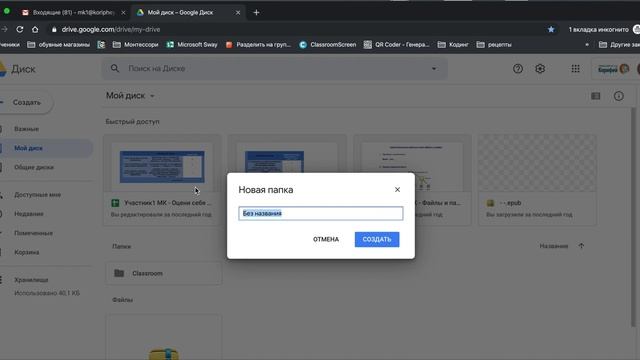
Task: Open Монтессори bookmark folder
Action: point(136,45)
